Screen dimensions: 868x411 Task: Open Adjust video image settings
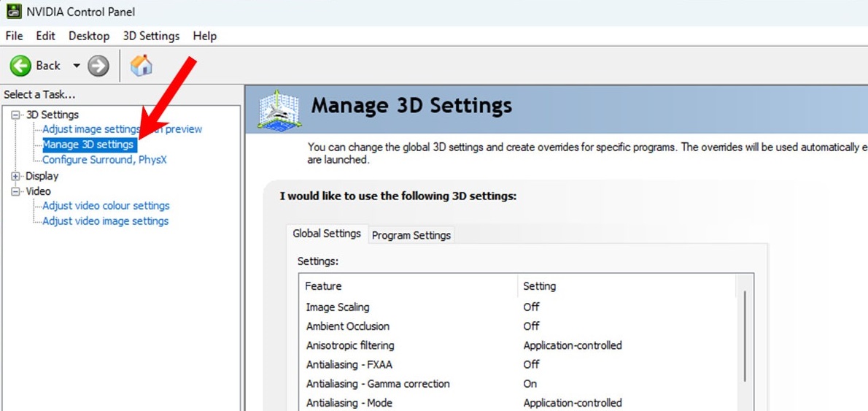(105, 221)
